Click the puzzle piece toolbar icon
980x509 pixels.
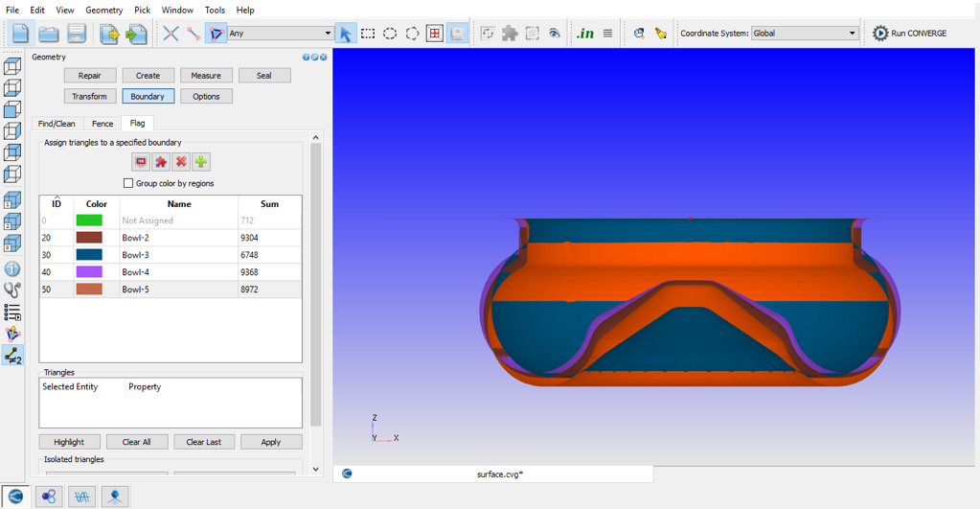510,34
